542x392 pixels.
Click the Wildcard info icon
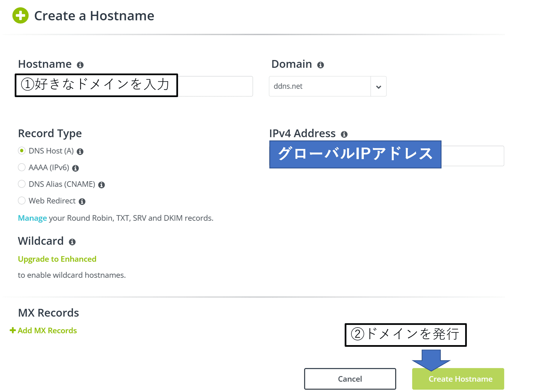tap(72, 242)
